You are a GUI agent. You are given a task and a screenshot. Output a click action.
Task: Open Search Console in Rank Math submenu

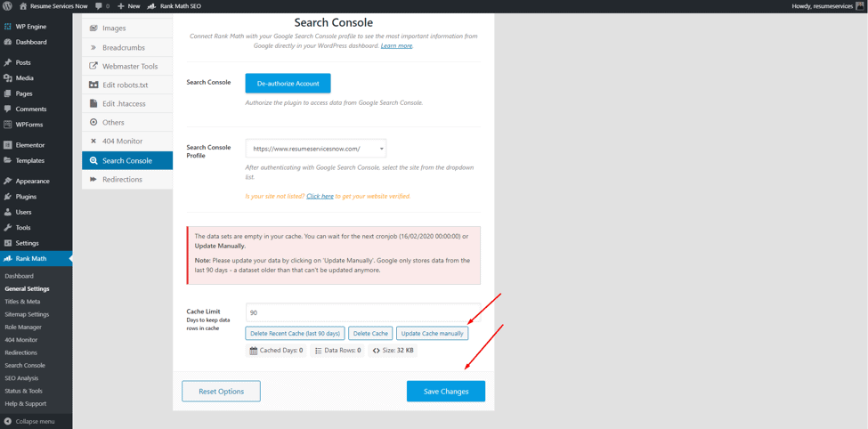click(25, 365)
